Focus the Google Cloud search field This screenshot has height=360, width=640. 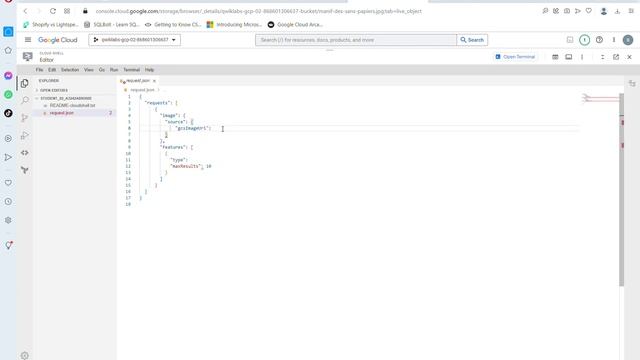356,40
